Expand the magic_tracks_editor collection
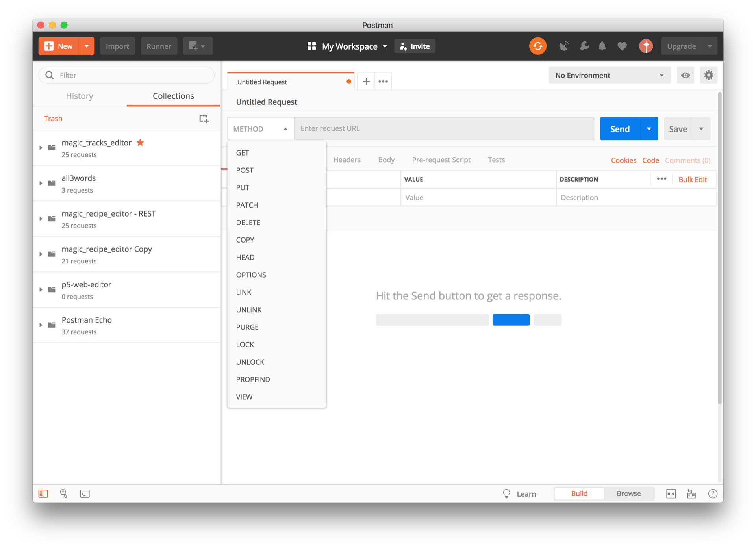The height and width of the screenshot is (549, 756). [x=41, y=148]
